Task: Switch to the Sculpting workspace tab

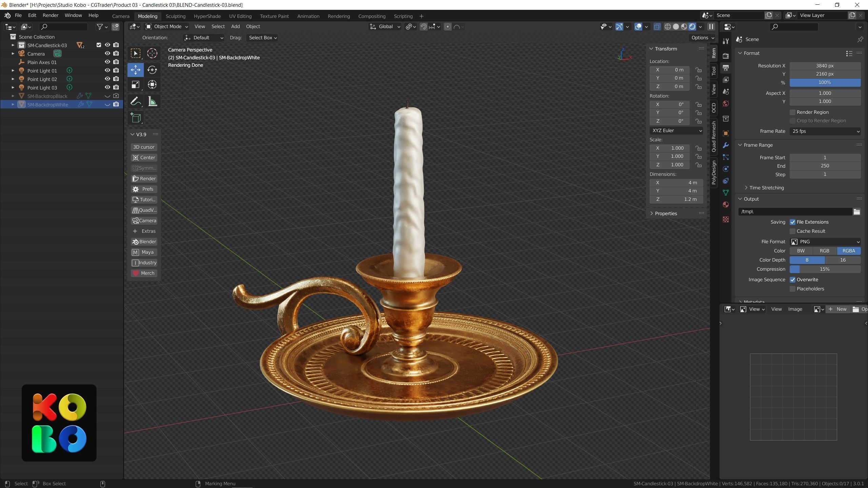Action: click(x=175, y=16)
